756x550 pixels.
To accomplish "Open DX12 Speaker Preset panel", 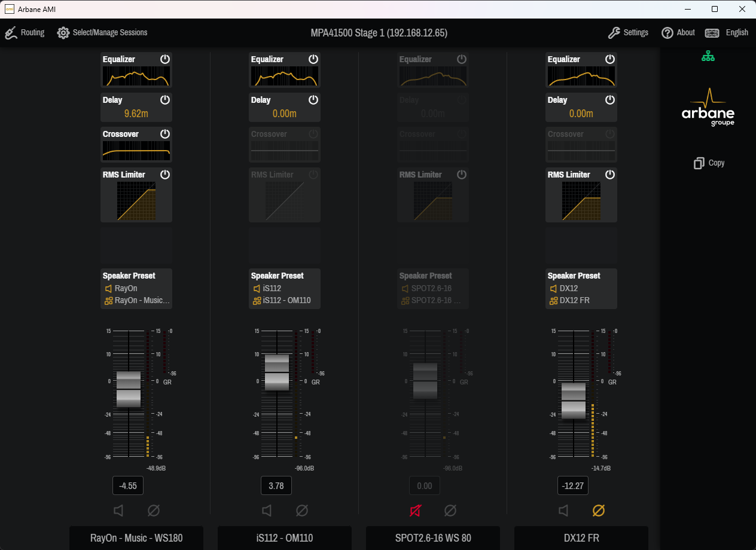I will [581, 289].
